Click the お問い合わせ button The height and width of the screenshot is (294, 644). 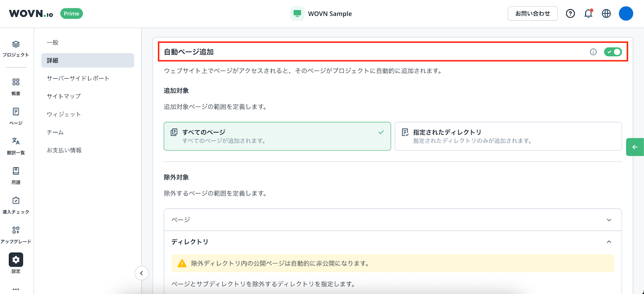[532, 14]
